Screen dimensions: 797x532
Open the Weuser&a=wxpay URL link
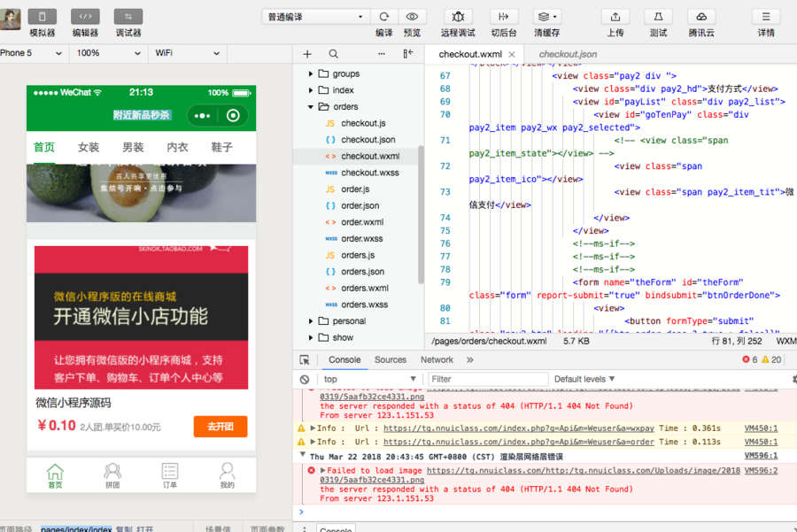coord(518,428)
